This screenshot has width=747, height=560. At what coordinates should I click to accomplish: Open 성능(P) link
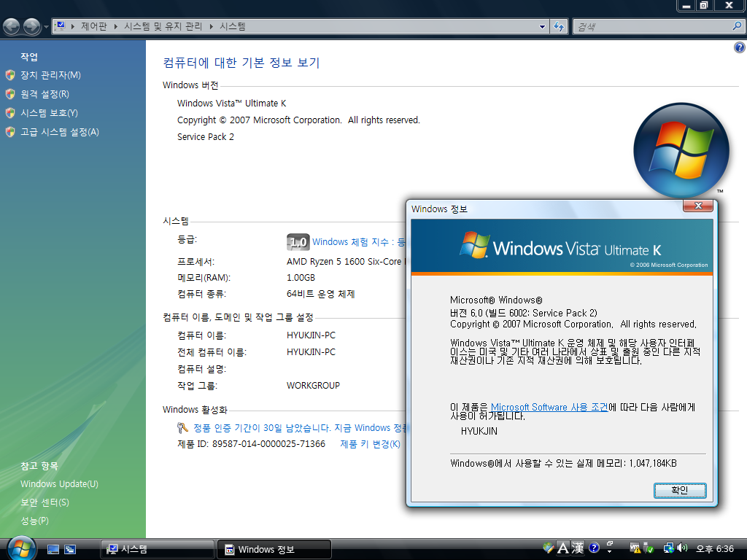click(x=35, y=521)
